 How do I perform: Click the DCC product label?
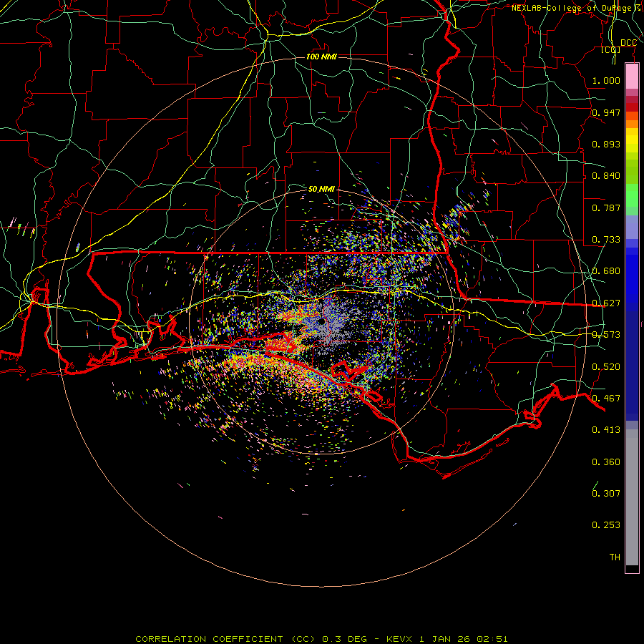point(628,43)
